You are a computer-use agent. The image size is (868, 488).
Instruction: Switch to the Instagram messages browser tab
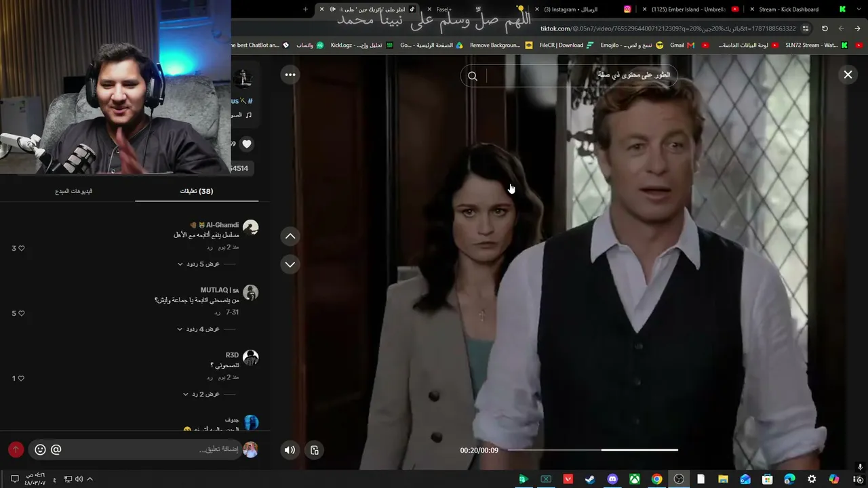[x=583, y=9]
